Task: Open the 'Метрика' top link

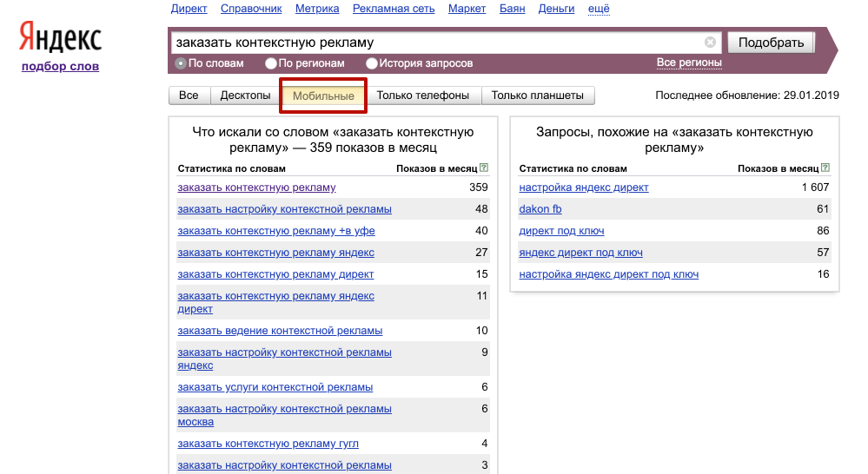Action: coord(317,9)
